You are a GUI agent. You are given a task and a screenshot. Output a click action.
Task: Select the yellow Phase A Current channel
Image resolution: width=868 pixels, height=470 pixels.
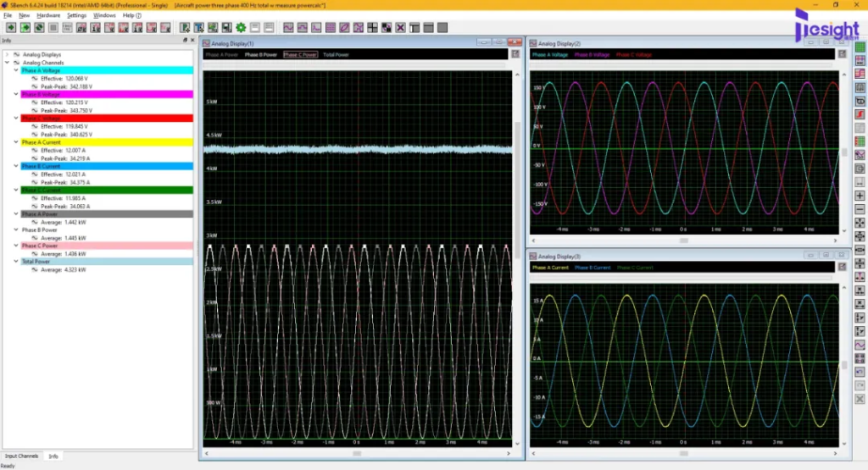pyautogui.click(x=107, y=142)
